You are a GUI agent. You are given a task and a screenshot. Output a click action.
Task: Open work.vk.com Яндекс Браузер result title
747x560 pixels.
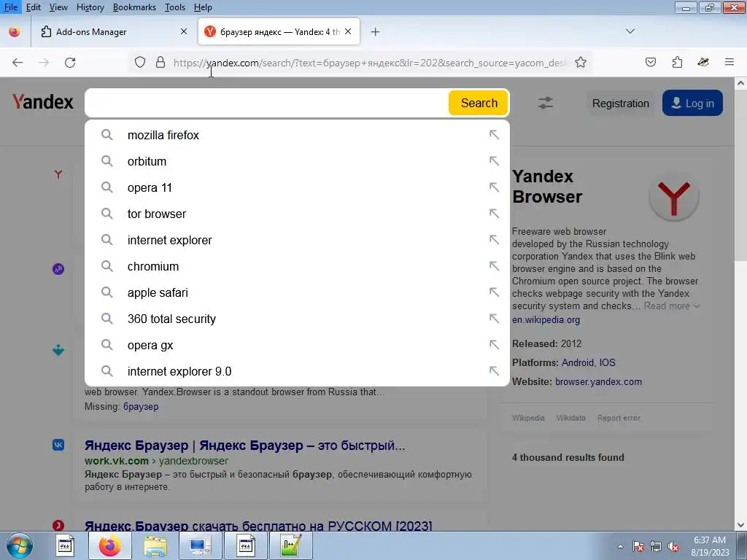(x=245, y=446)
